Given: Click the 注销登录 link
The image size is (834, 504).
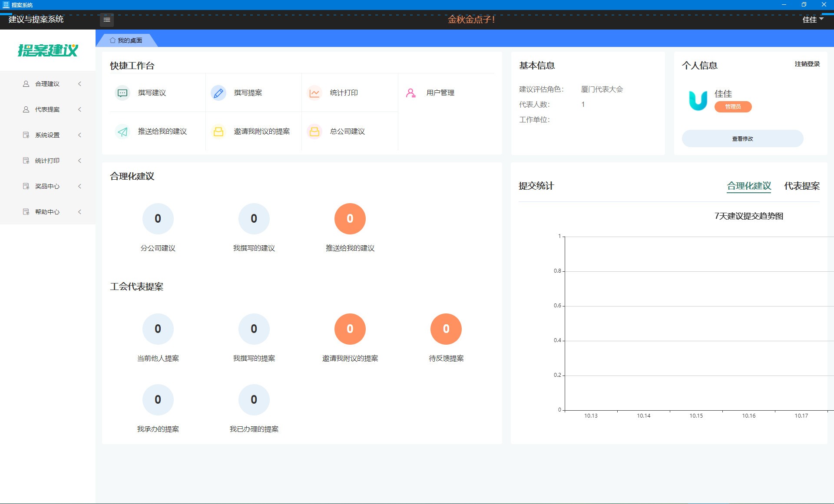Looking at the screenshot, I should pyautogui.click(x=807, y=64).
